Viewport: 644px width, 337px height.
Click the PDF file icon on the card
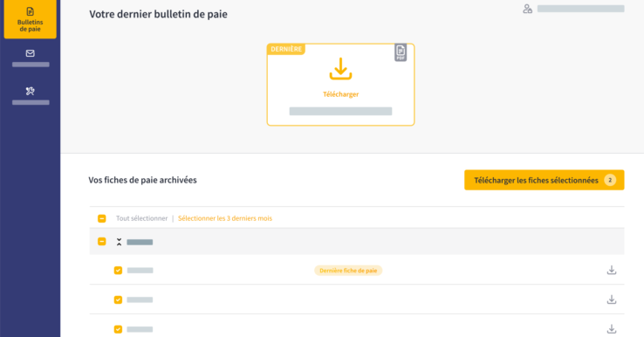tap(401, 52)
